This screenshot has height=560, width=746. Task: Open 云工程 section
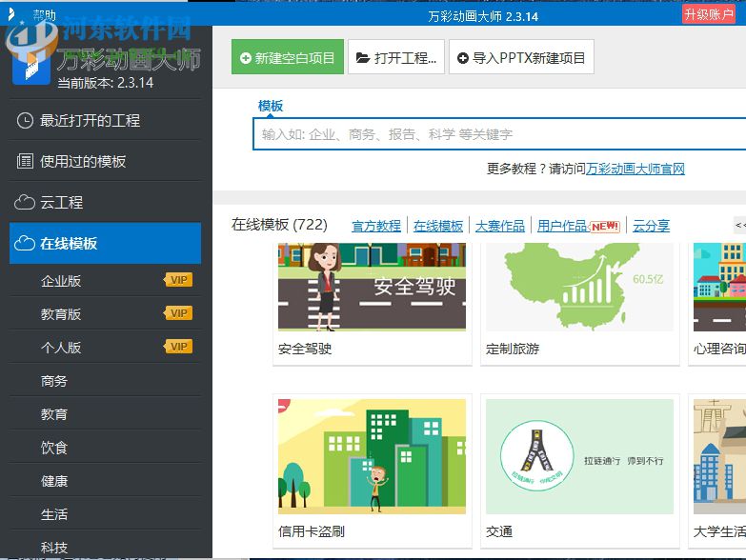coord(105,203)
